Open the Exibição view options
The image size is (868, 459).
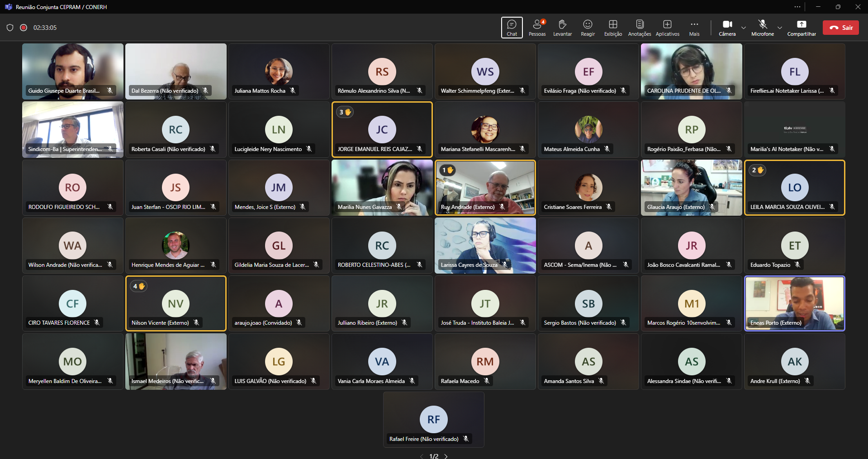613,28
